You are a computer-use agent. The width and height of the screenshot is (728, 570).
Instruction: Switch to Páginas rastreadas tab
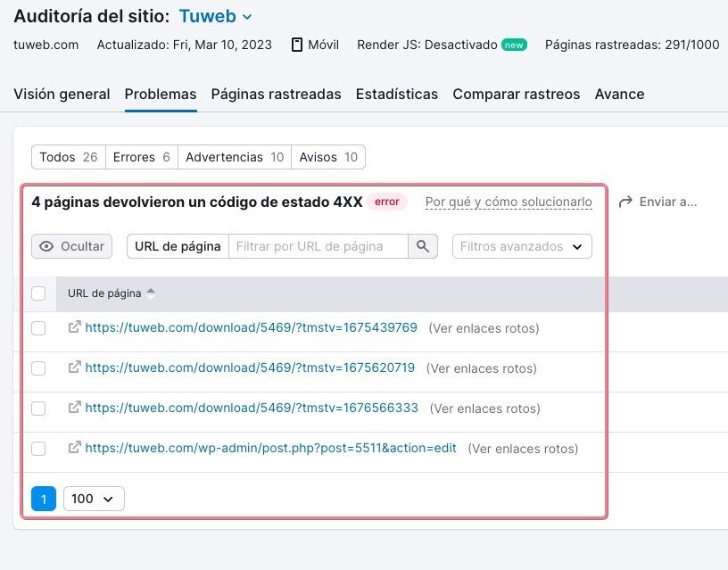coord(276,94)
